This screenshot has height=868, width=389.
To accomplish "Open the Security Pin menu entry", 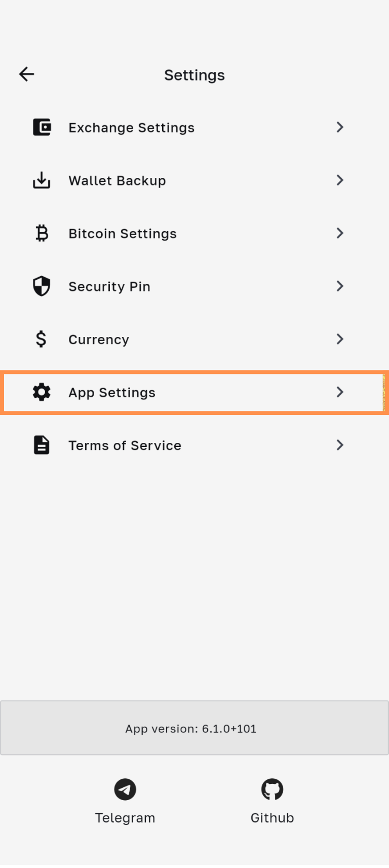I will [x=109, y=287].
